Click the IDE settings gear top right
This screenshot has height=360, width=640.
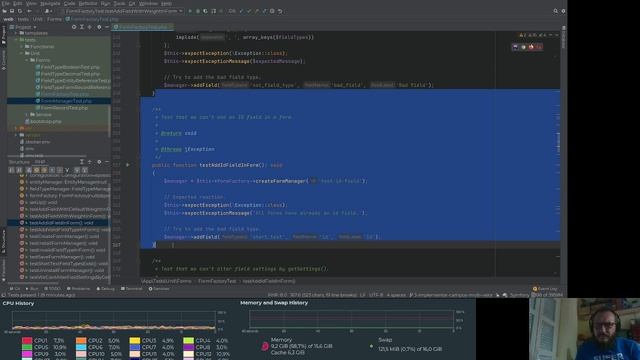pos(563,11)
